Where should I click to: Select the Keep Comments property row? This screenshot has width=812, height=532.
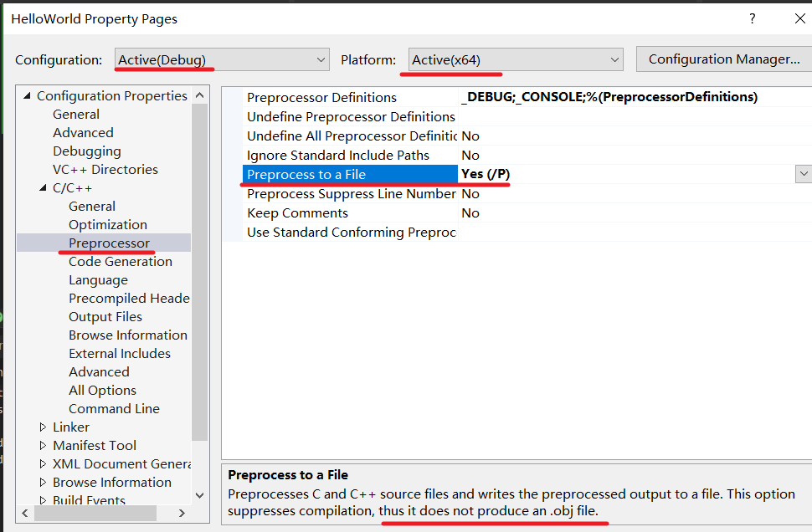tap(297, 213)
